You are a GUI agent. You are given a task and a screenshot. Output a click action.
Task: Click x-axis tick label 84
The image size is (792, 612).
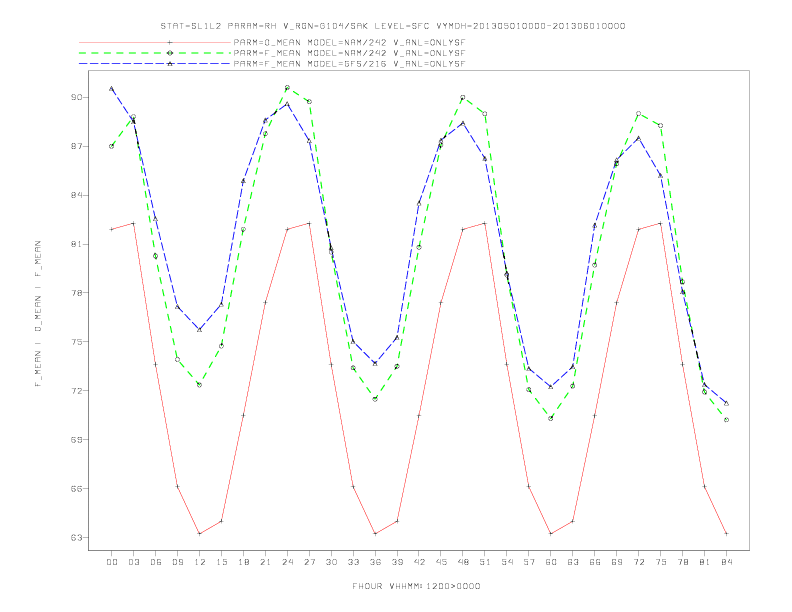[727, 562]
